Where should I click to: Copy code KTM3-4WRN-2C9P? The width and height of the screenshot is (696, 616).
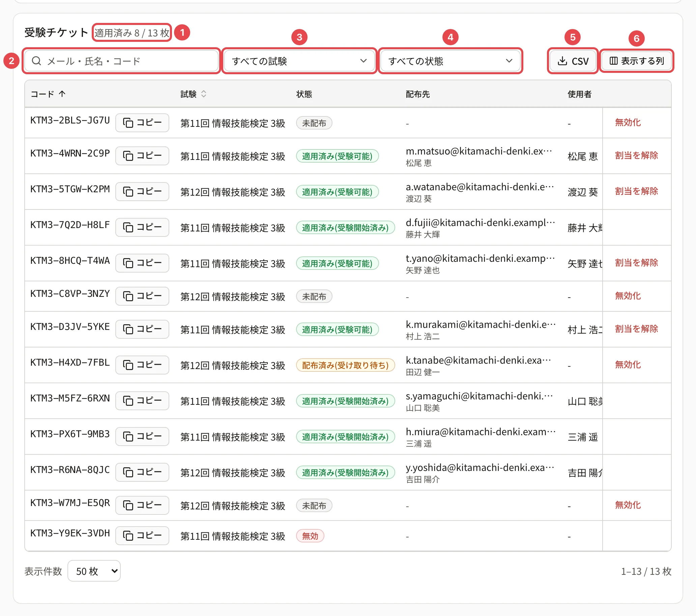click(142, 156)
